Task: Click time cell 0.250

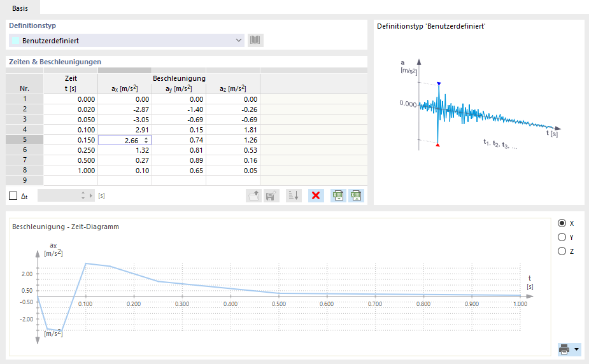Action: (71, 150)
